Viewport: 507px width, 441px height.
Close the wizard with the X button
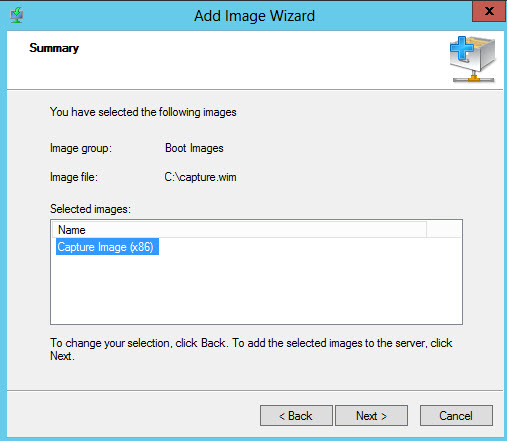489,12
